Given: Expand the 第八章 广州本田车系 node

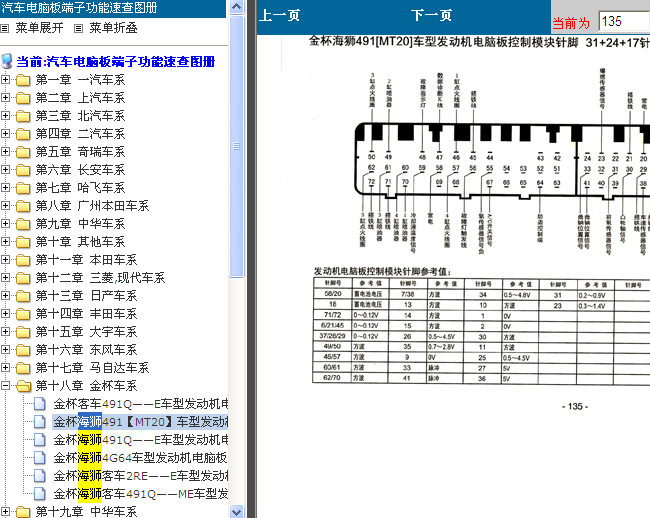Looking at the screenshot, I should click(x=5, y=206).
